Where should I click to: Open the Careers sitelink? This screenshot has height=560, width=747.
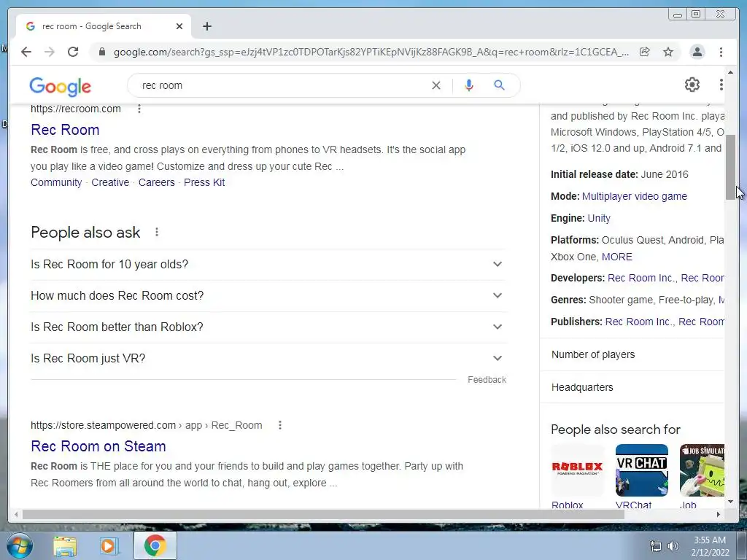(157, 182)
